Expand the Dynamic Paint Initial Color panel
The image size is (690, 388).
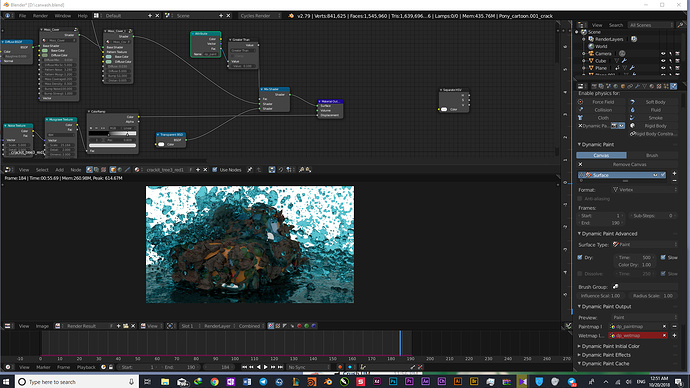tap(579, 346)
